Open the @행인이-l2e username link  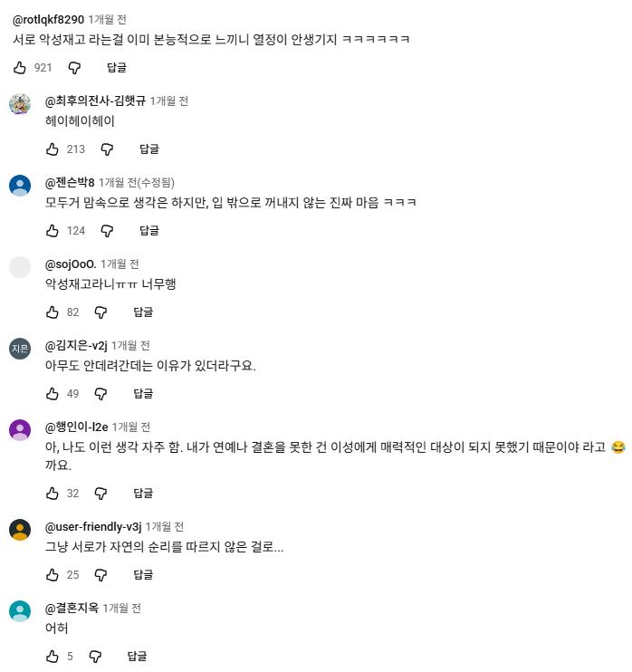tap(76, 427)
